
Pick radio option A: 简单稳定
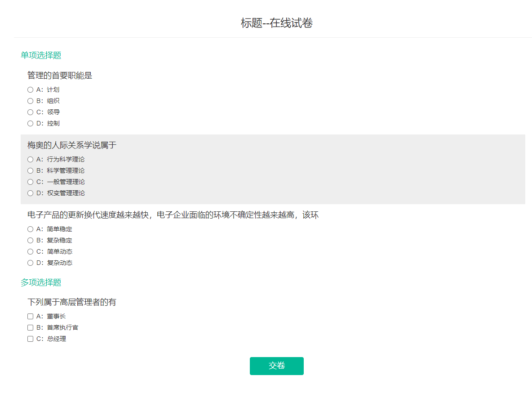[30, 229]
